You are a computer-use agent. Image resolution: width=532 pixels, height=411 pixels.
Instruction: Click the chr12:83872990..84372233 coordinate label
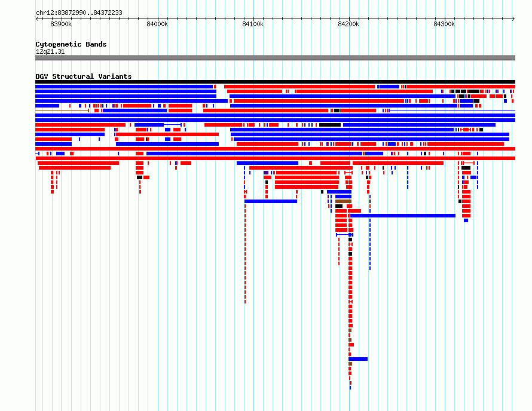79,13
